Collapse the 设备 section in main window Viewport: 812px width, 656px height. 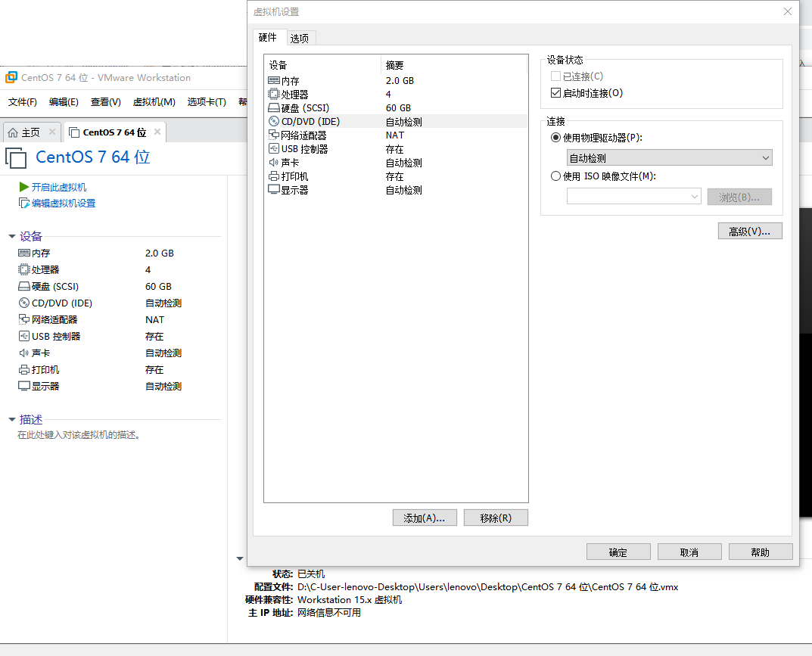click(12, 237)
